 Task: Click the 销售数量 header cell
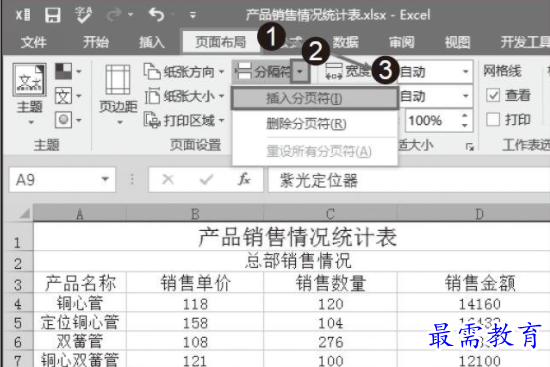point(330,282)
